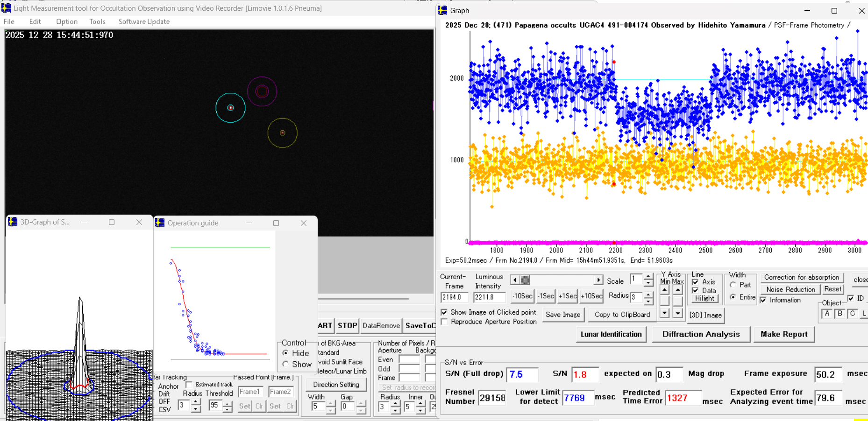Click the cyan aperture circle on the star
Screen dimensions: 868x421
[x=230, y=108]
